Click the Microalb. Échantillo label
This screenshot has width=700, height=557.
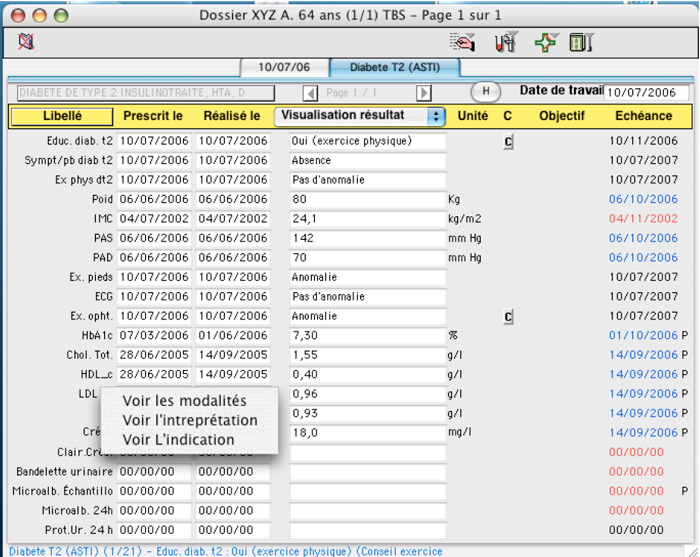(x=62, y=491)
